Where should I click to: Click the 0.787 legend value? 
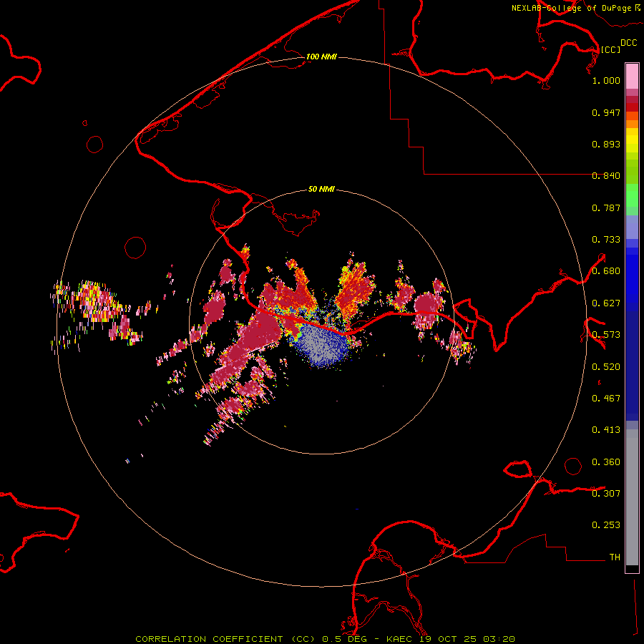point(606,208)
